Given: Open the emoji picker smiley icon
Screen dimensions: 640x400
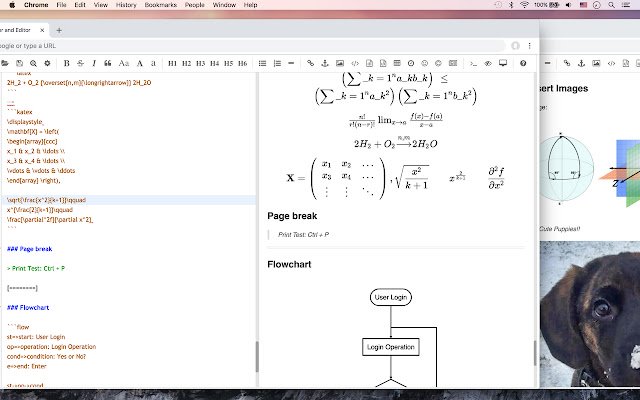Looking at the screenshot, I should pos(424,63).
